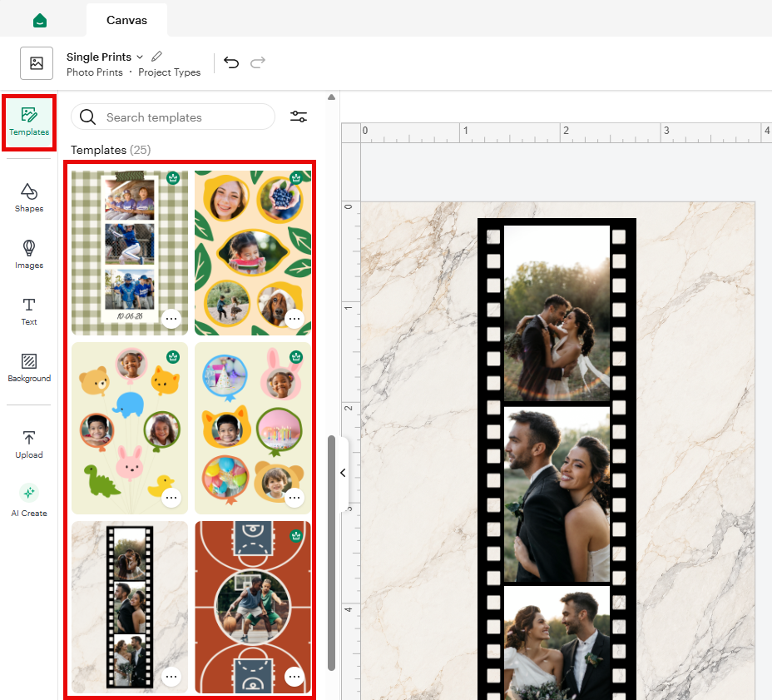
Task: Click premium crown badge on lemon template
Action: pos(296,178)
